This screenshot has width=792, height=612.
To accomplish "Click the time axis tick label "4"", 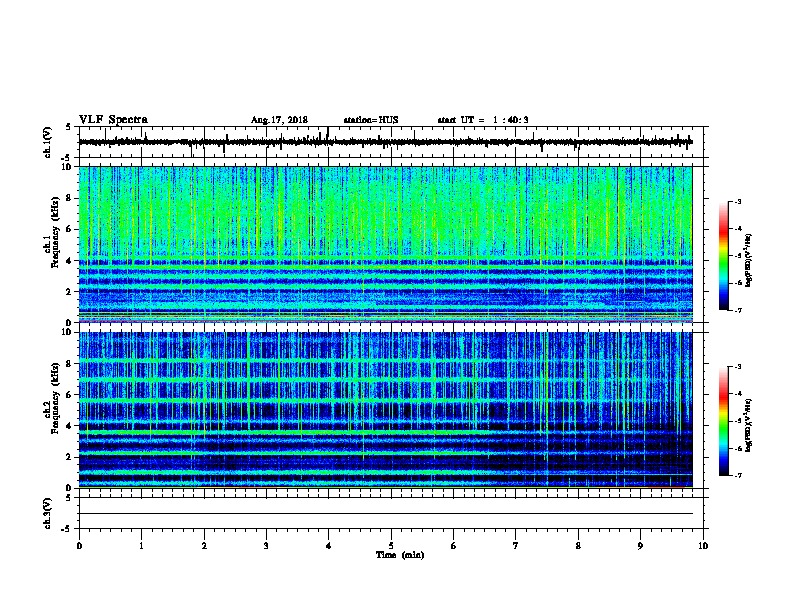I will 329,546.
